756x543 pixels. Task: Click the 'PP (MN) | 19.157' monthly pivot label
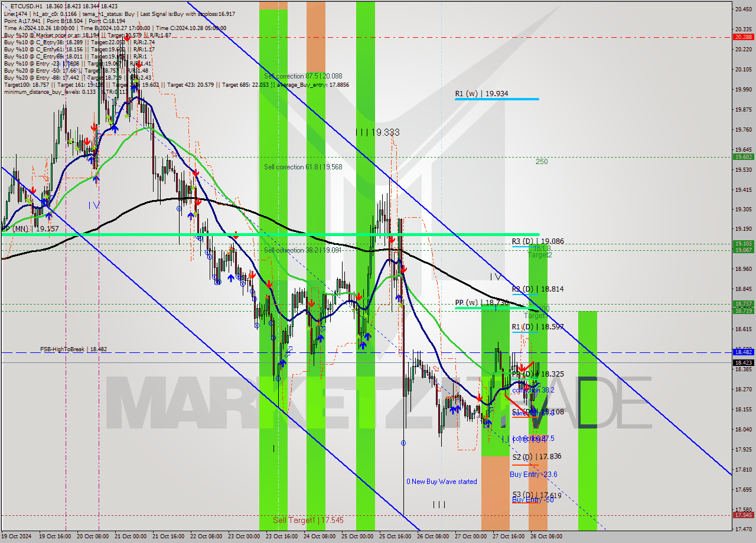[30, 228]
